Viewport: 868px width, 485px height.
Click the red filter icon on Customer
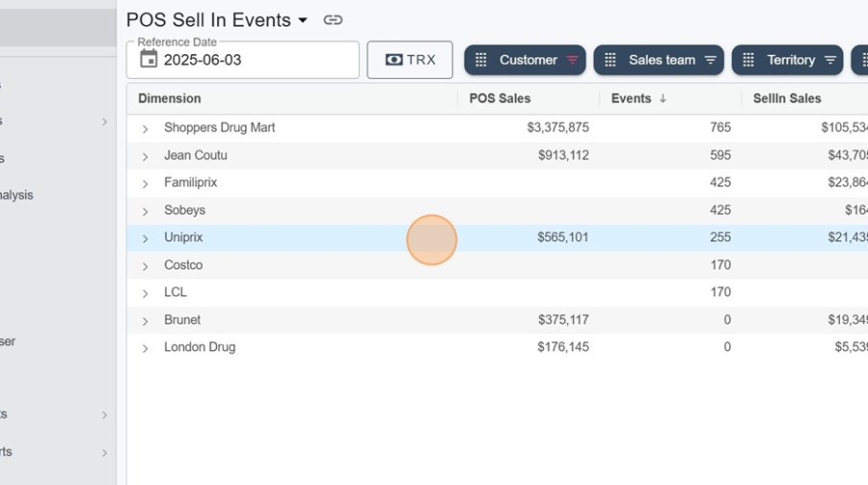pos(572,60)
